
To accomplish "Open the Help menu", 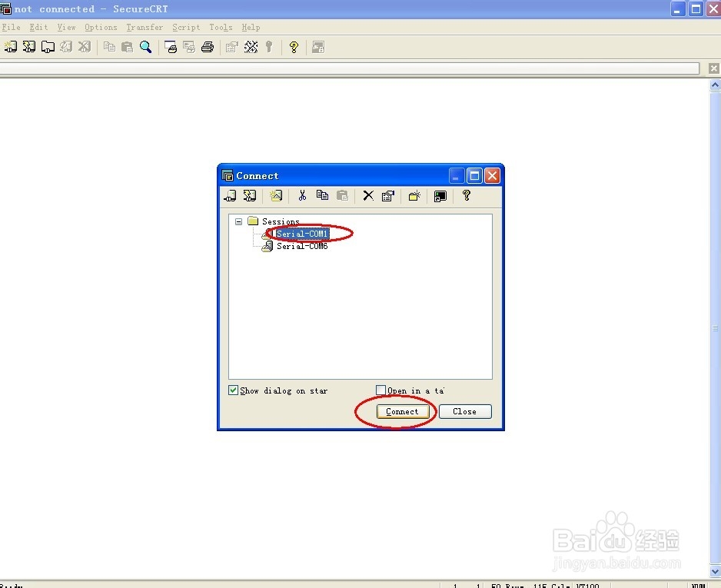I will tap(251, 28).
